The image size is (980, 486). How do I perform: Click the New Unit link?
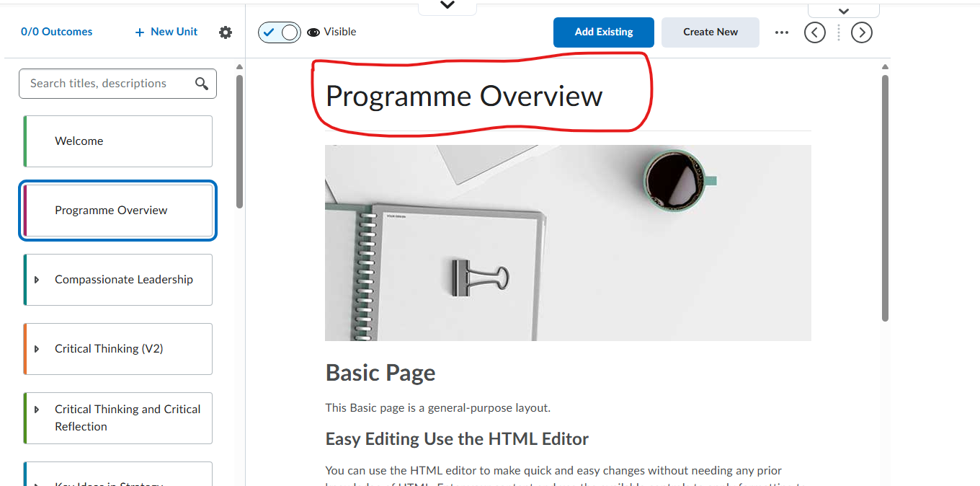pyautogui.click(x=166, y=32)
